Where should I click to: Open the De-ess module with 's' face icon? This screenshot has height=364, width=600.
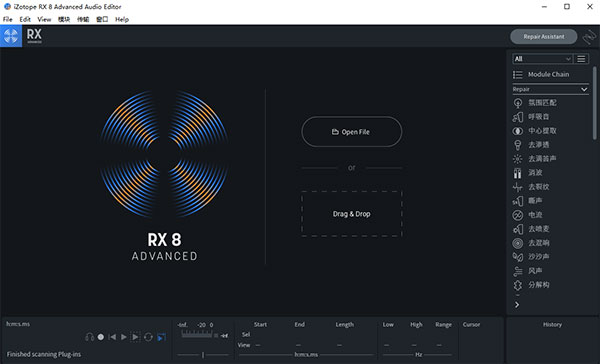coord(528,201)
